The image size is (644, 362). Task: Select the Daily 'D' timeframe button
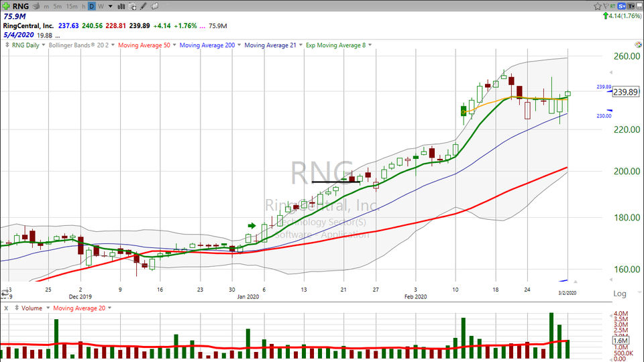point(92,6)
